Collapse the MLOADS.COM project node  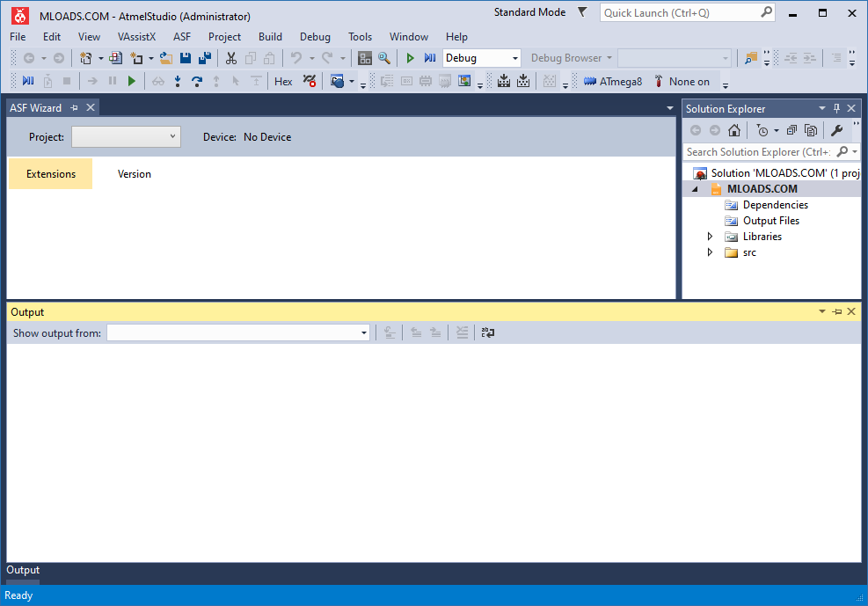click(695, 189)
